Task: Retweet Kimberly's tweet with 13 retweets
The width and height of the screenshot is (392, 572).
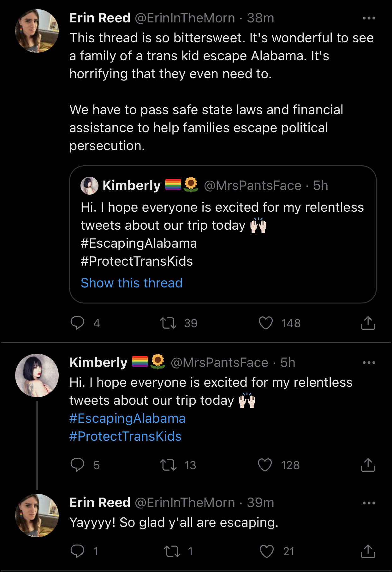Action: click(x=168, y=465)
